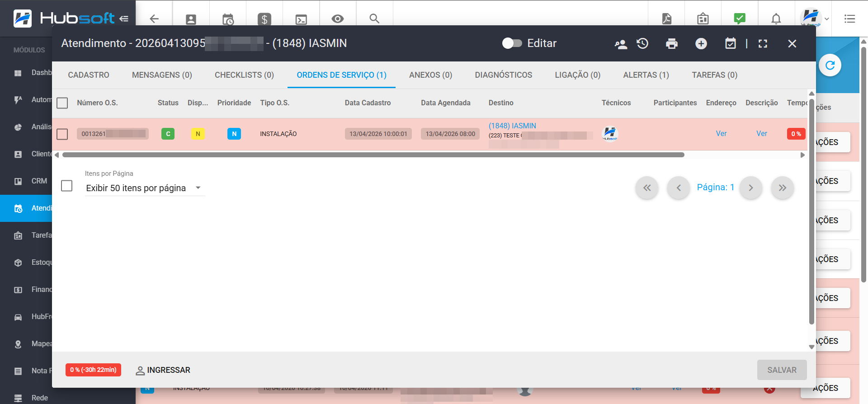Click the 0 % tempo badge in order row
Screen dimensions: 868x404
point(796,134)
